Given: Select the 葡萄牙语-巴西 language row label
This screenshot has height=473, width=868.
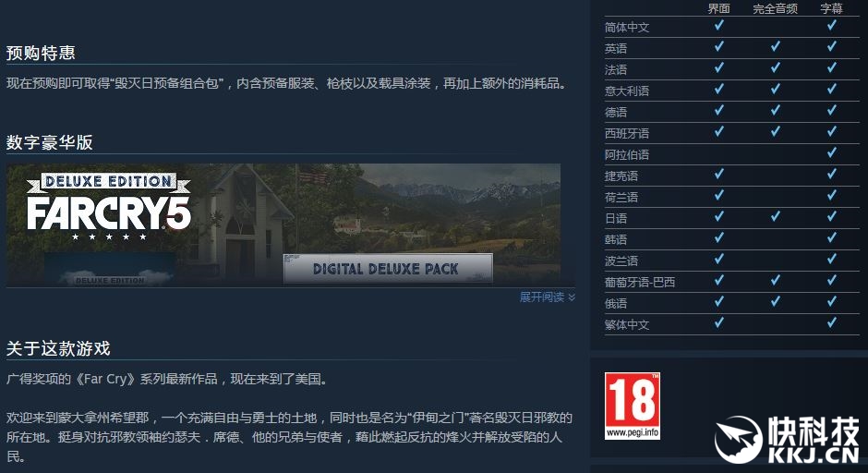Looking at the screenshot, I should click(639, 282).
